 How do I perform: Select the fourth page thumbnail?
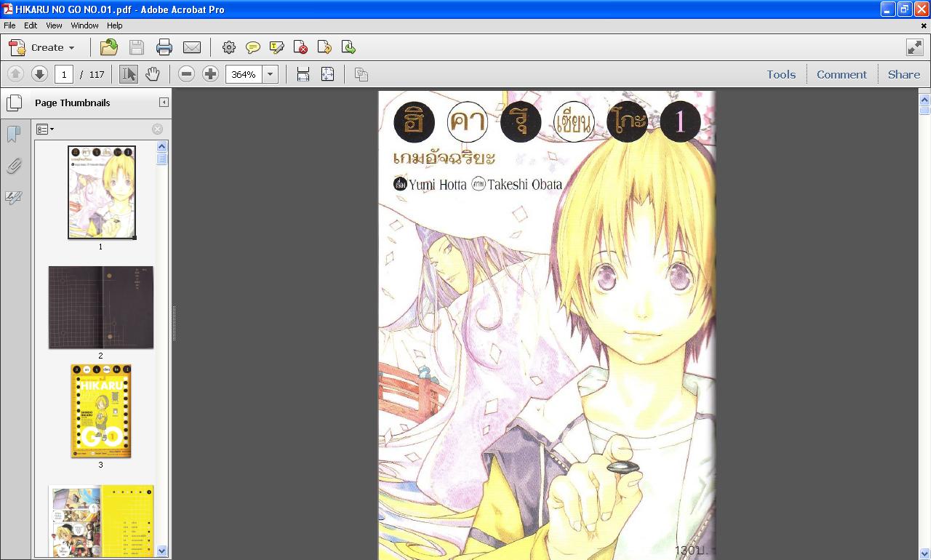101,521
